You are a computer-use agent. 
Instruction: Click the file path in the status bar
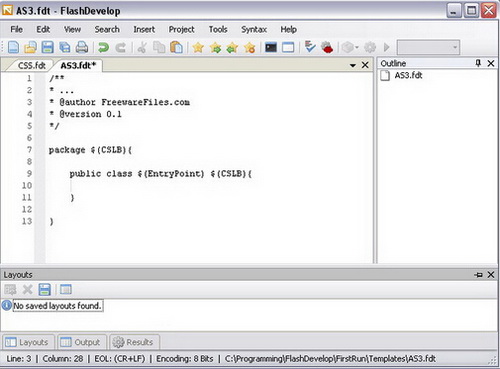[330, 359]
